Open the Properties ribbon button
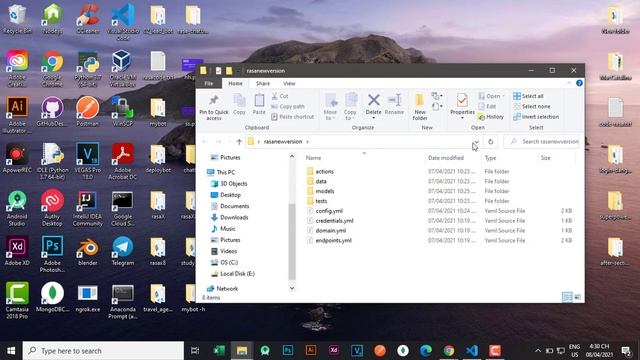Screen dimensions: 640x360 pos(462,106)
